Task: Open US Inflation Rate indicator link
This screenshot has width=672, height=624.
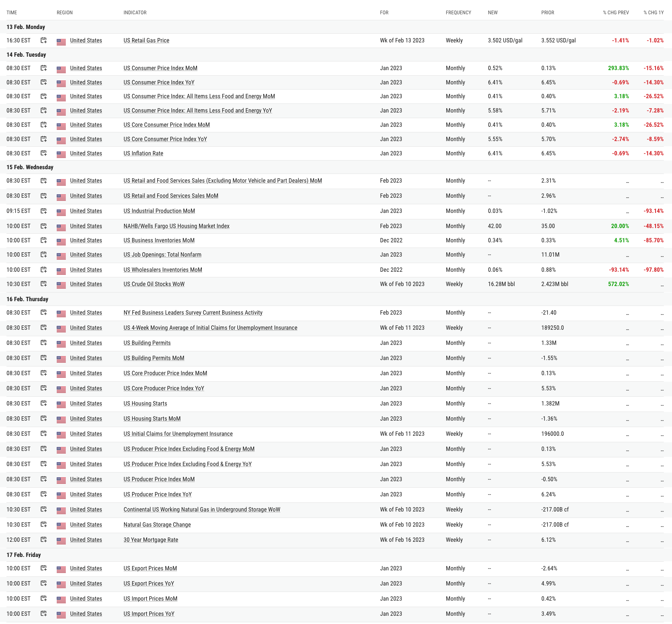Action: (143, 153)
